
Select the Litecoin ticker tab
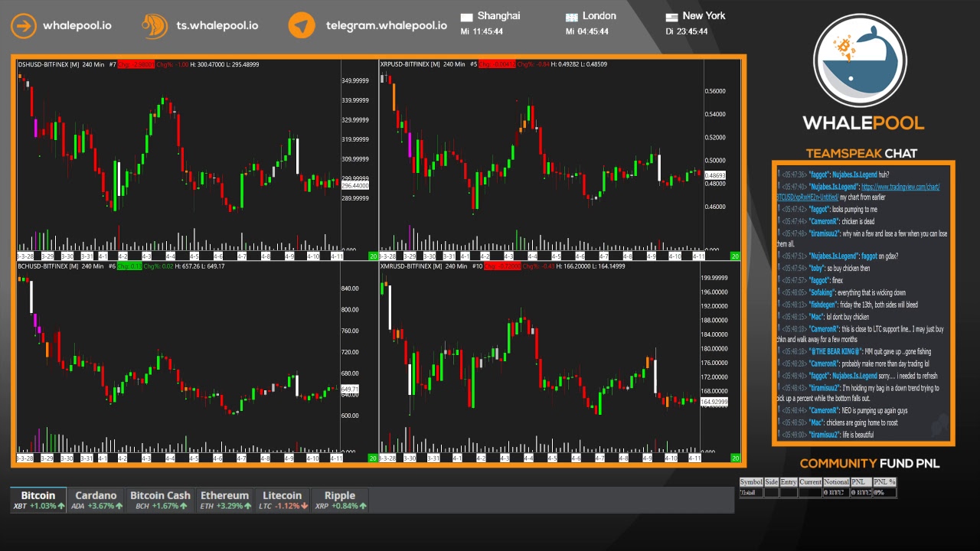click(x=283, y=500)
